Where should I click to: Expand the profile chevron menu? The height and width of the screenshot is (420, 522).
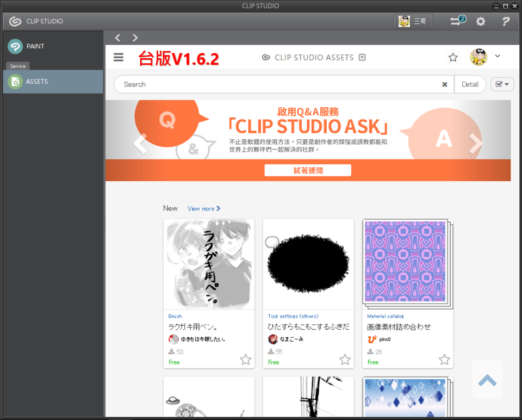point(498,56)
